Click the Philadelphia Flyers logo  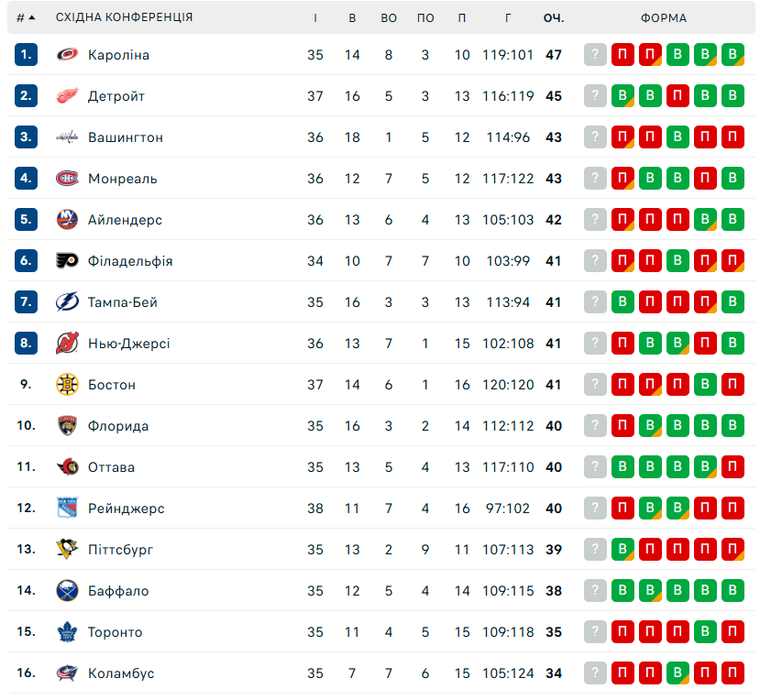(x=67, y=261)
